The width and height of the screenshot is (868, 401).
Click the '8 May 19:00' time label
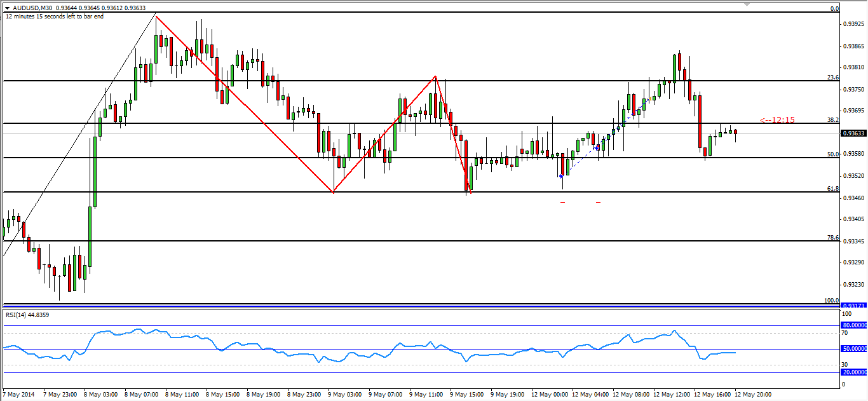(265, 395)
